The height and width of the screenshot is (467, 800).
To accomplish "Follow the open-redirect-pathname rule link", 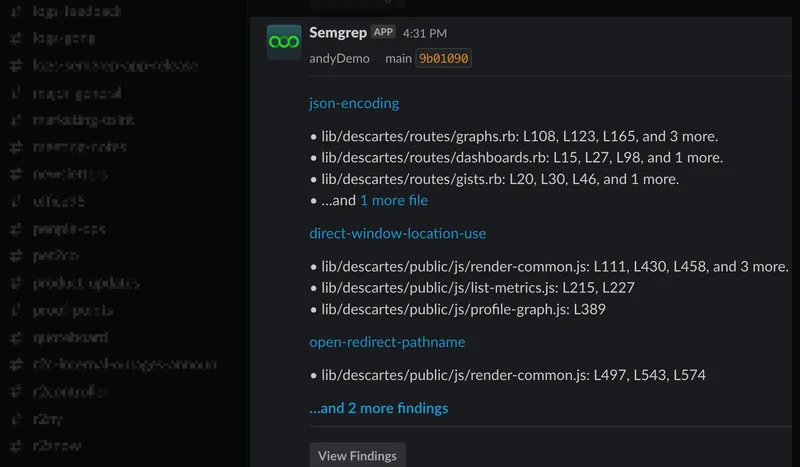I will click(x=387, y=342).
